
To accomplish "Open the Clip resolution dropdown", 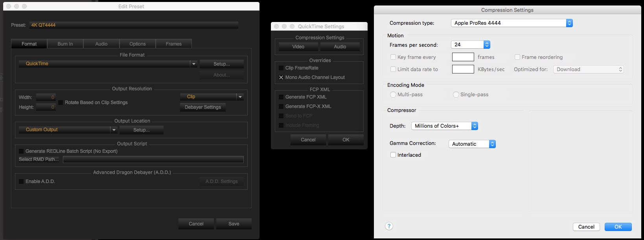I will pyautogui.click(x=212, y=97).
